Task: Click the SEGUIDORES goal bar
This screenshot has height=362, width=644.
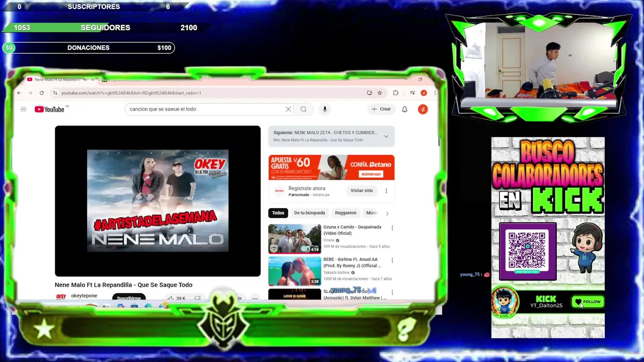Action: pos(105,28)
